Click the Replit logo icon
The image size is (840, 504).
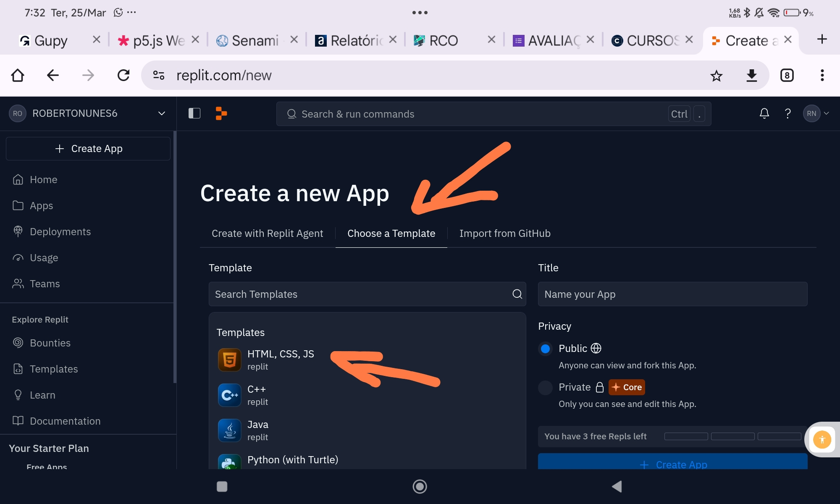pos(221,113)
